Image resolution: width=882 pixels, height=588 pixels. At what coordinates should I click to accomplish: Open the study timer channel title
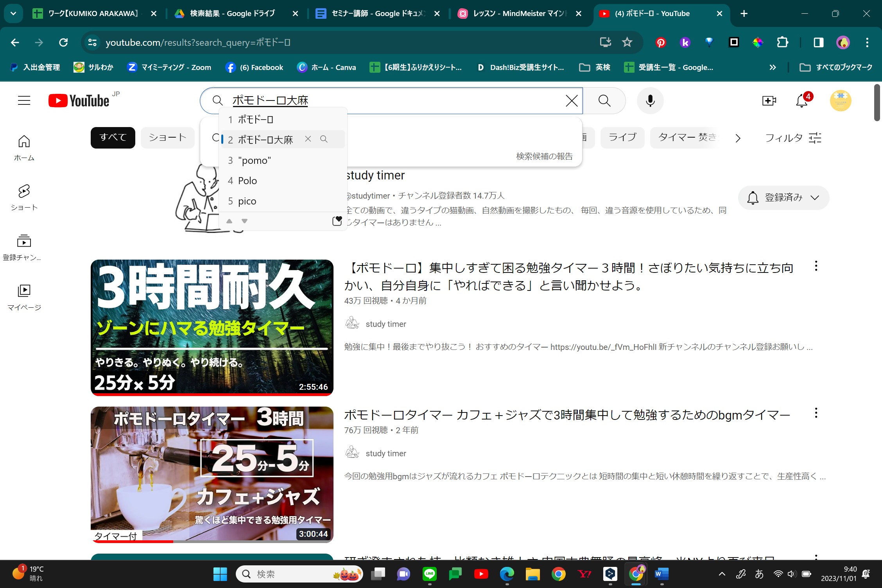click(x=376, y=175)
